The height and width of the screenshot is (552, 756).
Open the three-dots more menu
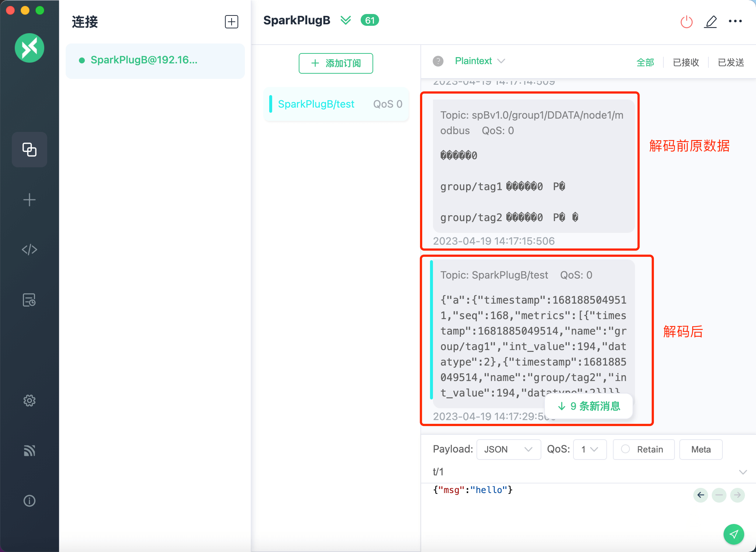(x=735, y=21)
